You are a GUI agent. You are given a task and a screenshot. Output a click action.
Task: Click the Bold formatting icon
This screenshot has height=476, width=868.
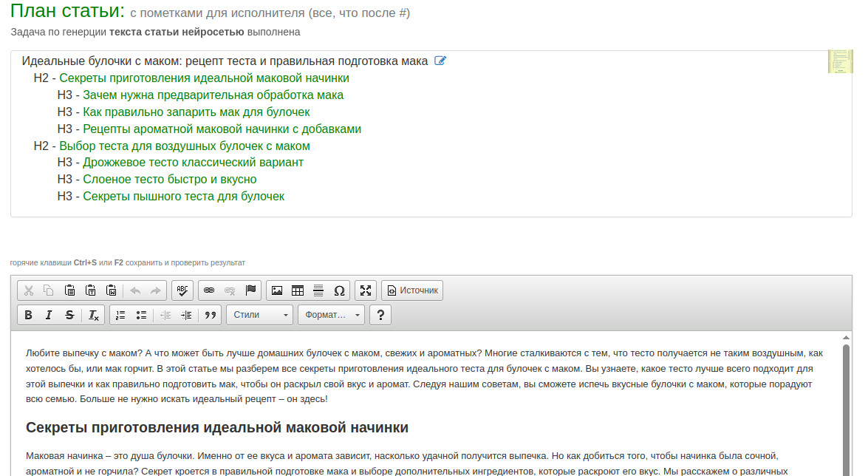(x=28, y=315)
